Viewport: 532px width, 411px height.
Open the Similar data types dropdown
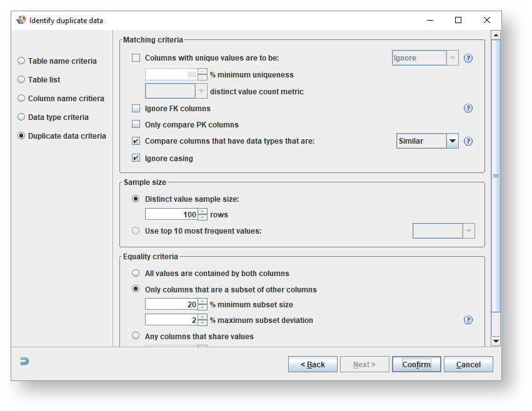click(x=453, y=141)
